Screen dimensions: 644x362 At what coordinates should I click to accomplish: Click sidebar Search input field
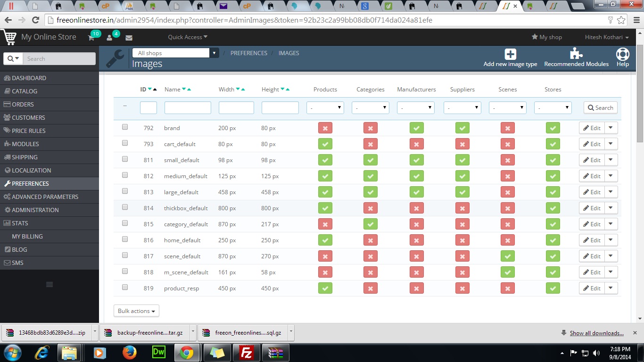[59, 58]
